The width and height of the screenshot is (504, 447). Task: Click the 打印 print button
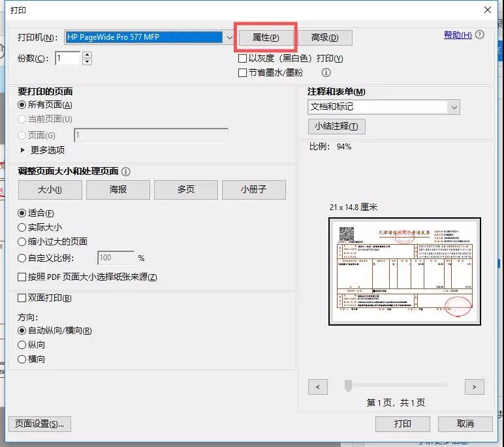402,424
